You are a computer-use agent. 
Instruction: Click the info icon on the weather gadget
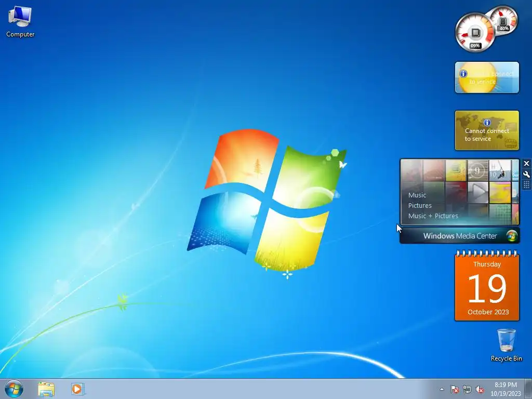click(463, 74)
